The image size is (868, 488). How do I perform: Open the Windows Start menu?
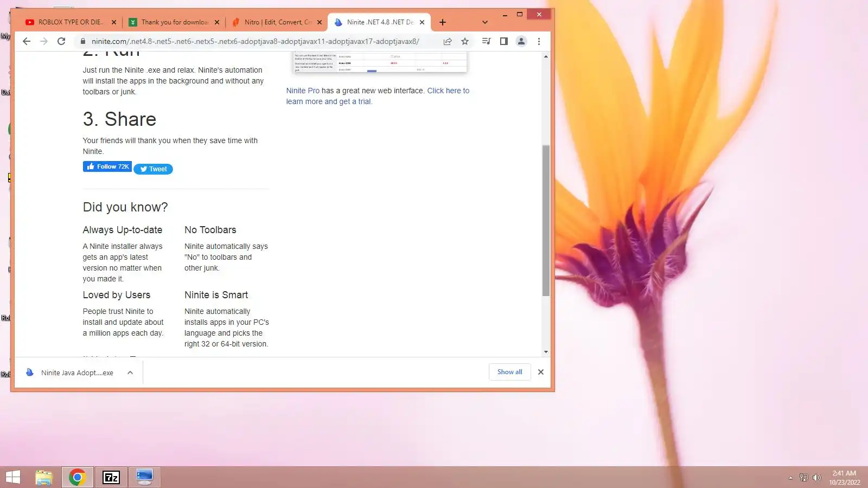point(13,477)
